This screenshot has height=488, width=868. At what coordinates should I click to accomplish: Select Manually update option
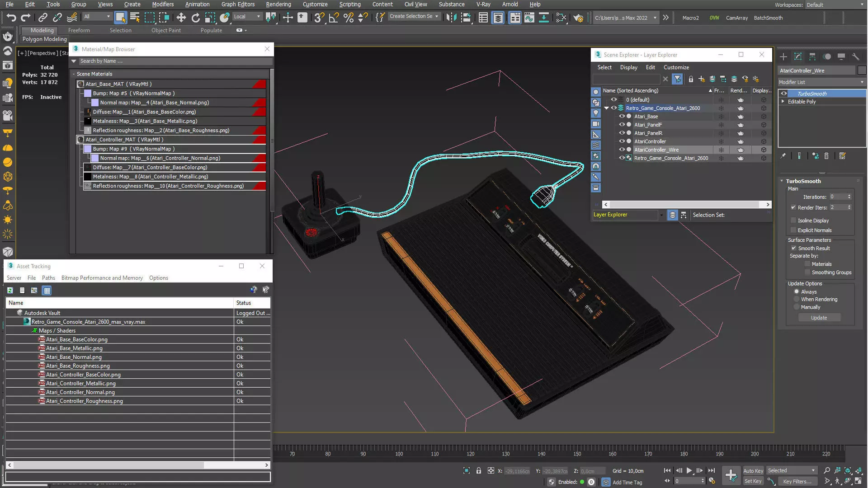pyautogui.click(x=797, y=307)
